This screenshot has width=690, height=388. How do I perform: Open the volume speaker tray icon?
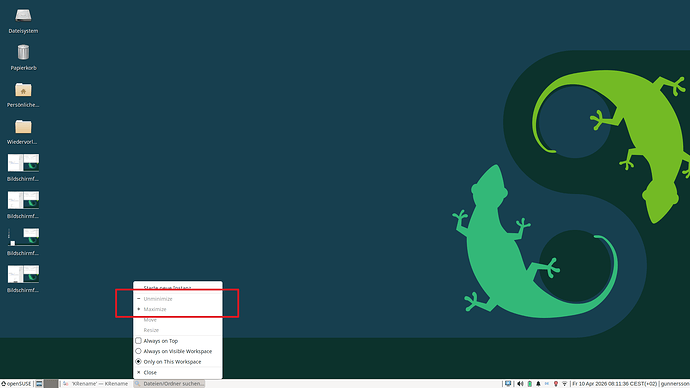(520, 384)
